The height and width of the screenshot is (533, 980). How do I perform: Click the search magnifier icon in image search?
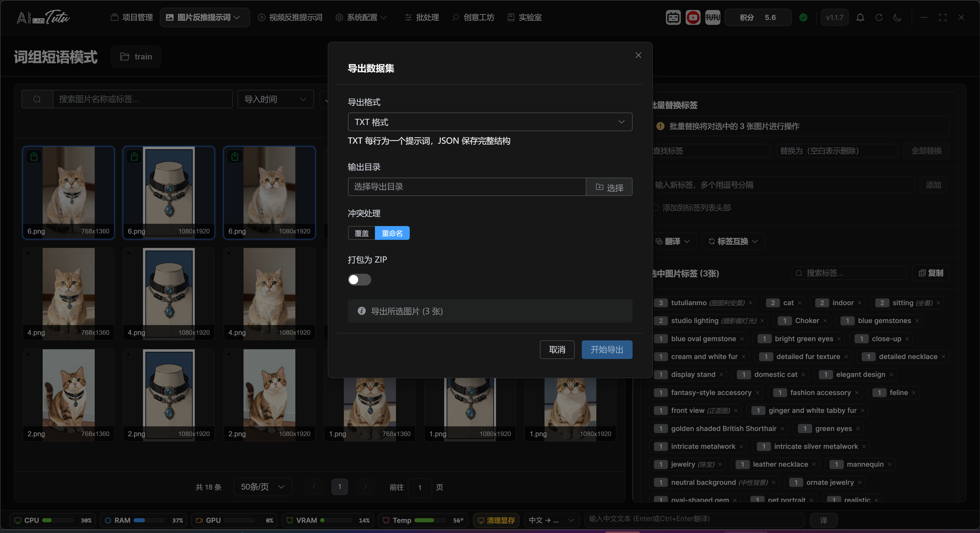tap(37, 99)
